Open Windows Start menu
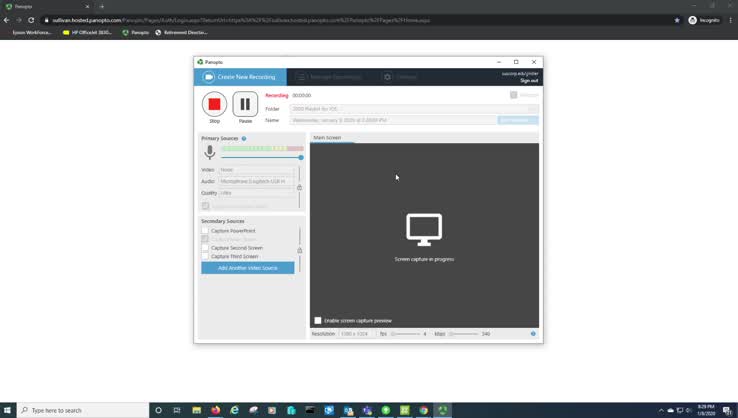This screenshot has width=738, height=418. (8, 410)
